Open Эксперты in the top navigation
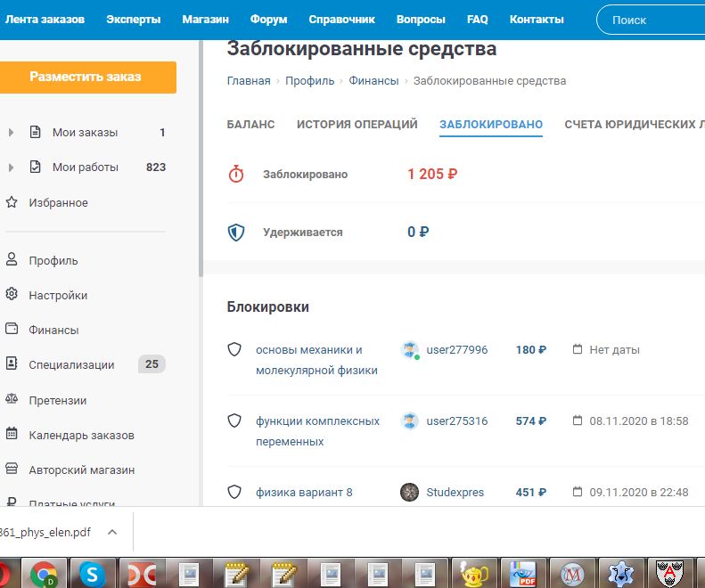This screenshot has height=588, width=705. click(x=134, y=19)
